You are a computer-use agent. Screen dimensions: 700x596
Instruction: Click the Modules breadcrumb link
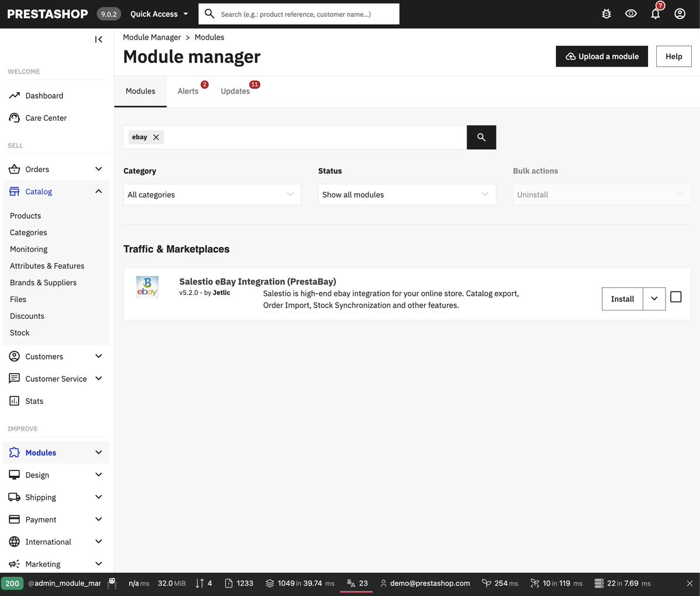point(209,37)
